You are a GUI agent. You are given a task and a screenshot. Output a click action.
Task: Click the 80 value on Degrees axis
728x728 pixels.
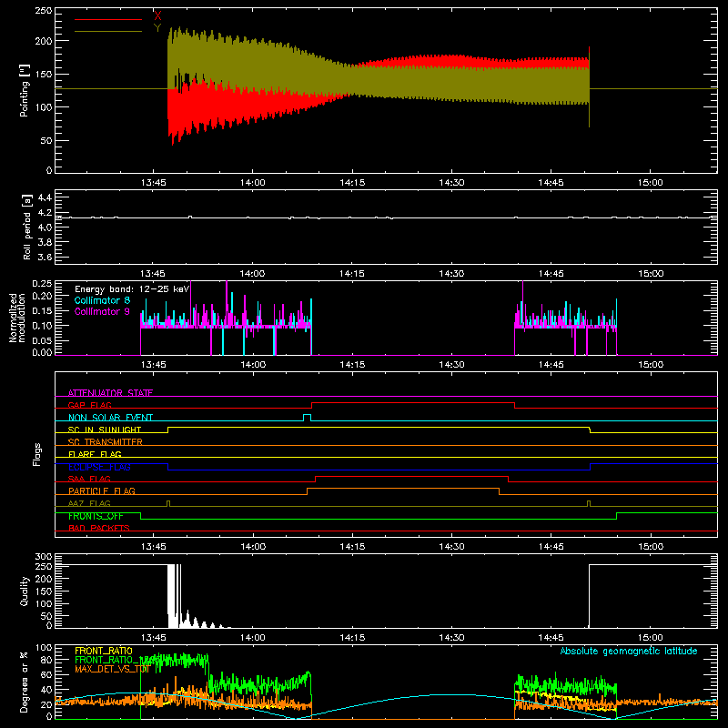47,660
